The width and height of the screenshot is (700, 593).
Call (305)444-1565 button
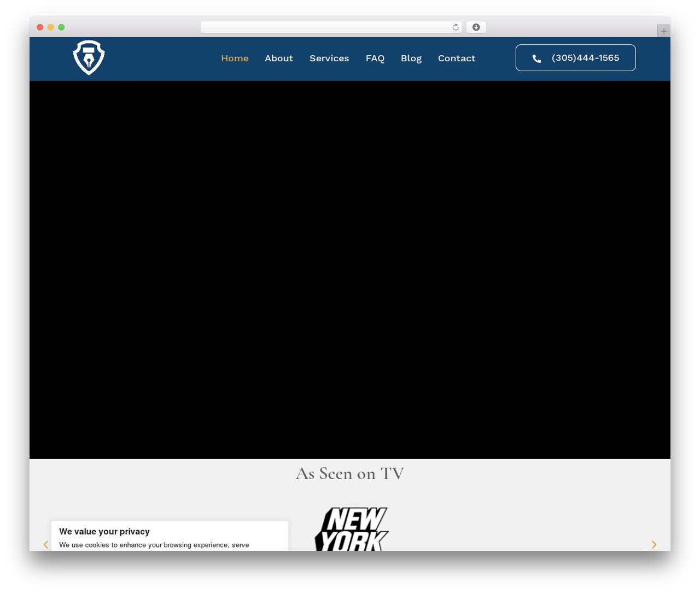[x=575, y=57]
